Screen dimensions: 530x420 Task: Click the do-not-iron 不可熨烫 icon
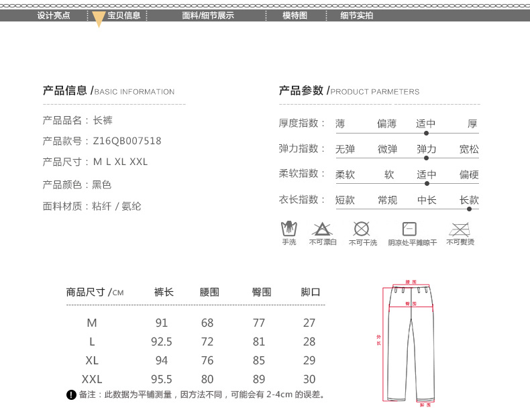(460, 229)
